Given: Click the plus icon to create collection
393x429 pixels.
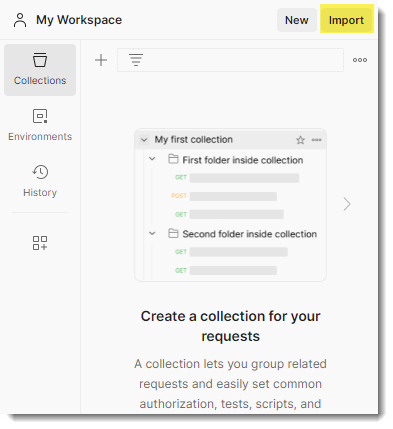Looking at the screenshot, I should [101, 60].
